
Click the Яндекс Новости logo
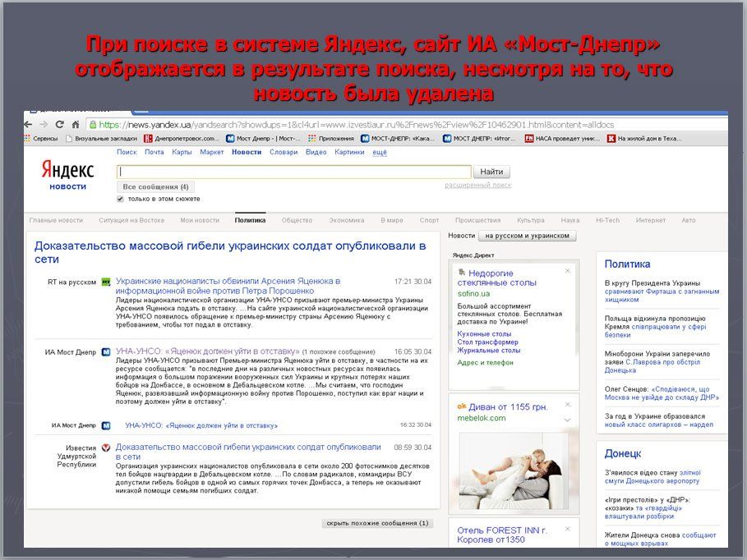(67, 175)
